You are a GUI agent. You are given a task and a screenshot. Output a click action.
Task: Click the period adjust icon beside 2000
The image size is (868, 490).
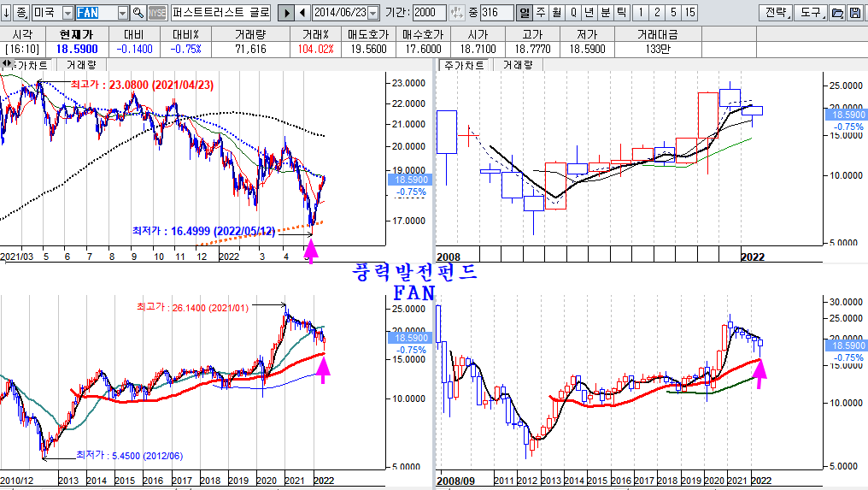coord(457,13)
